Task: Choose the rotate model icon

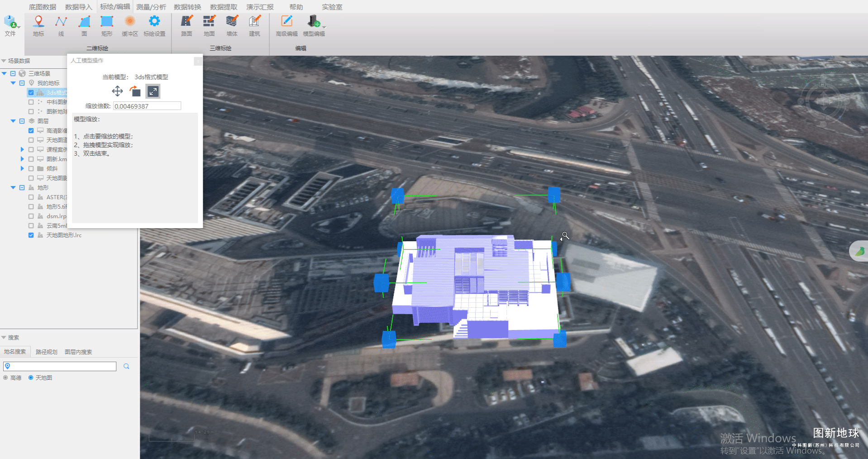Action: click(135, 91)
